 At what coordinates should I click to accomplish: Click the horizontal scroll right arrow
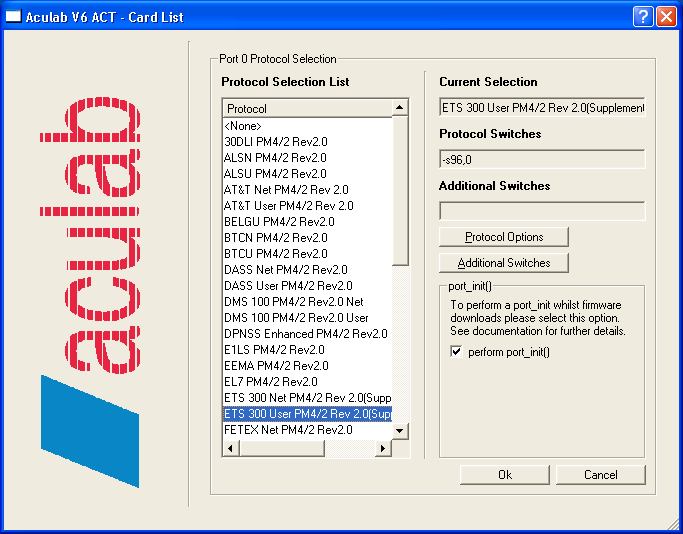383,448
